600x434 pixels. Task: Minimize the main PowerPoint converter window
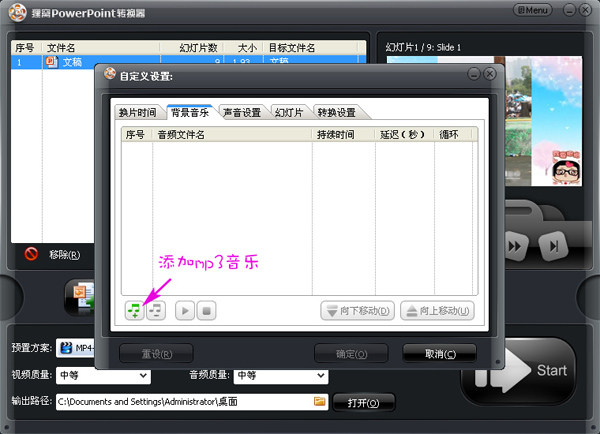coord(569,10)
